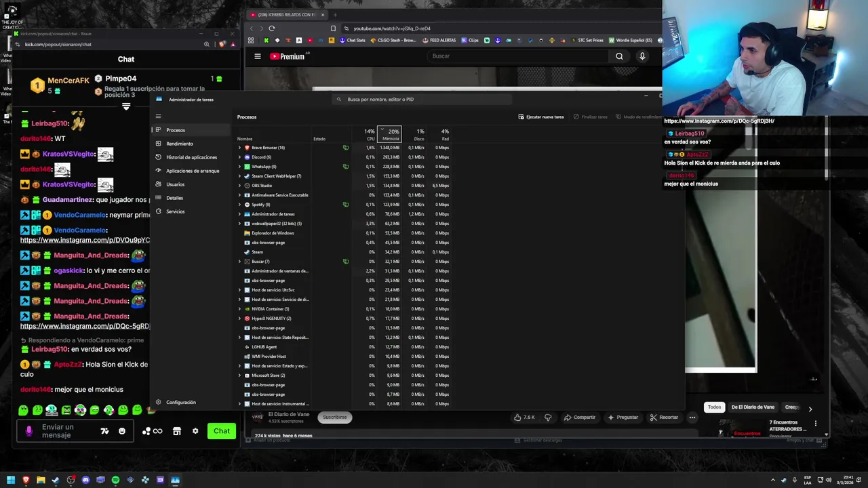Open Kick chat shop icon
The width and height of the screenshot is (868, 488).
[177, 431]
